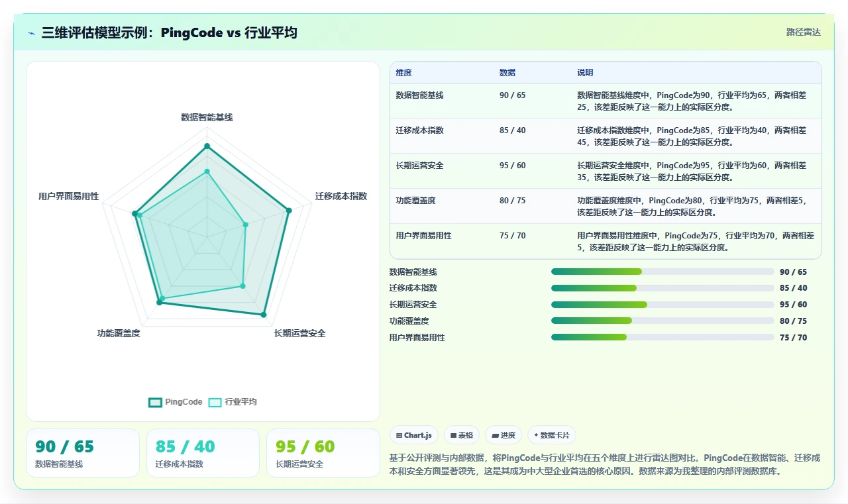Click the Chart.js chip
The image size is (848, 504).
point(413,435)
